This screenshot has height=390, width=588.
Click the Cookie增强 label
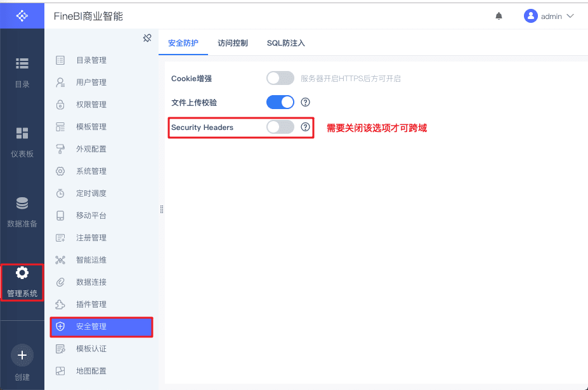coord(192,79)
